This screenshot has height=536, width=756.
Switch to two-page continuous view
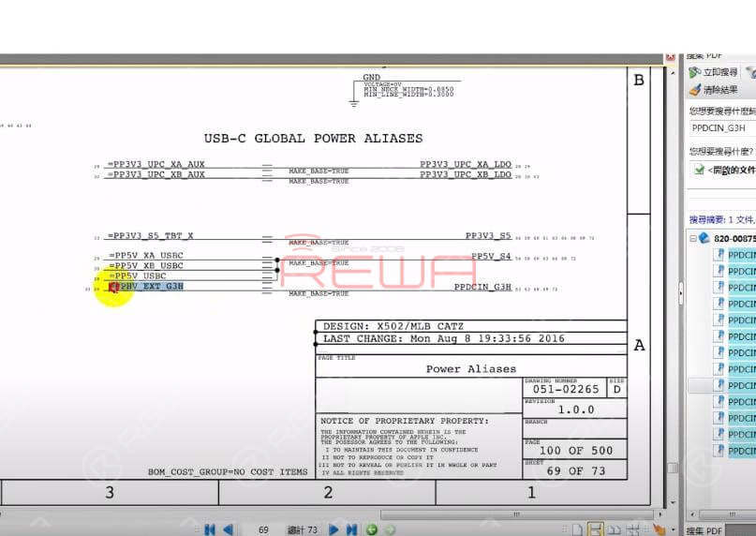[632, 530]
